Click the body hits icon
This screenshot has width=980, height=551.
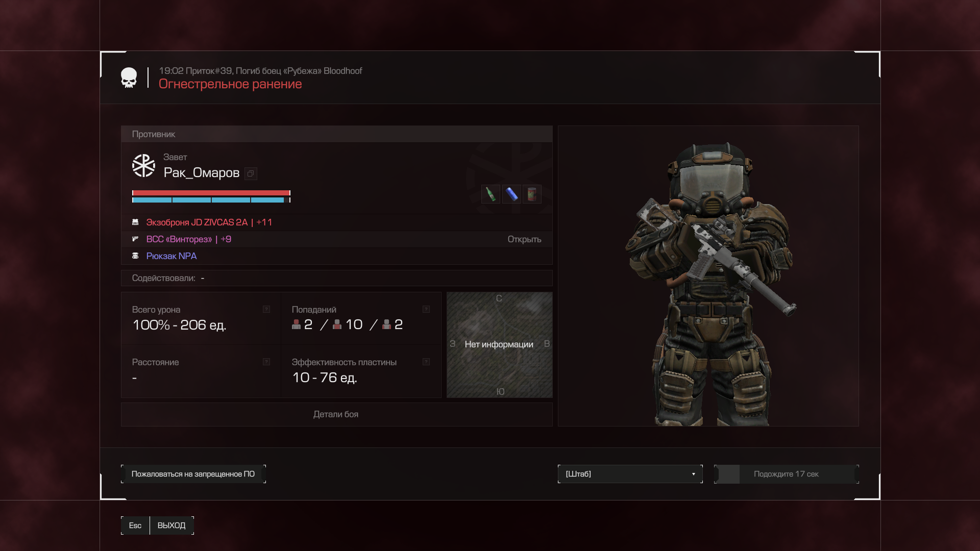337,324
